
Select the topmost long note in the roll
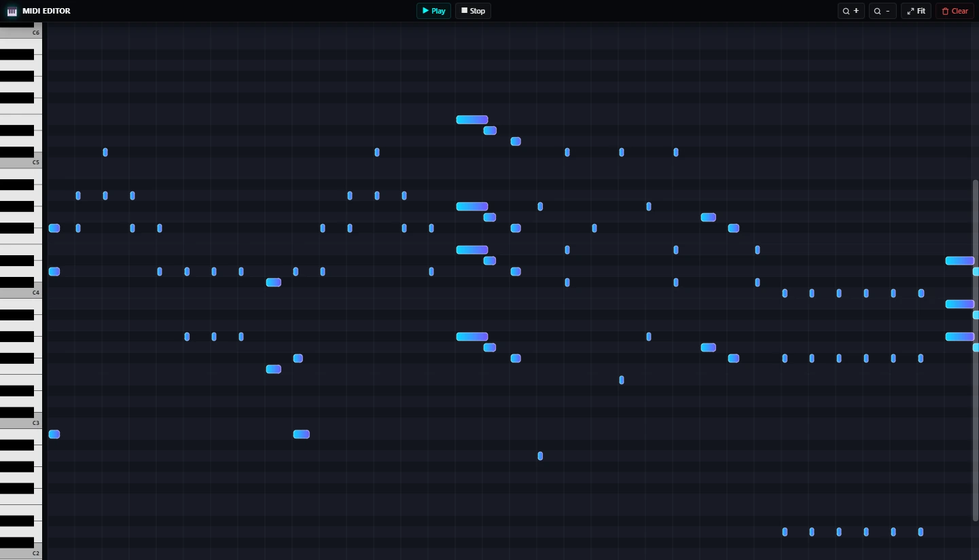(x=472, y=119)
